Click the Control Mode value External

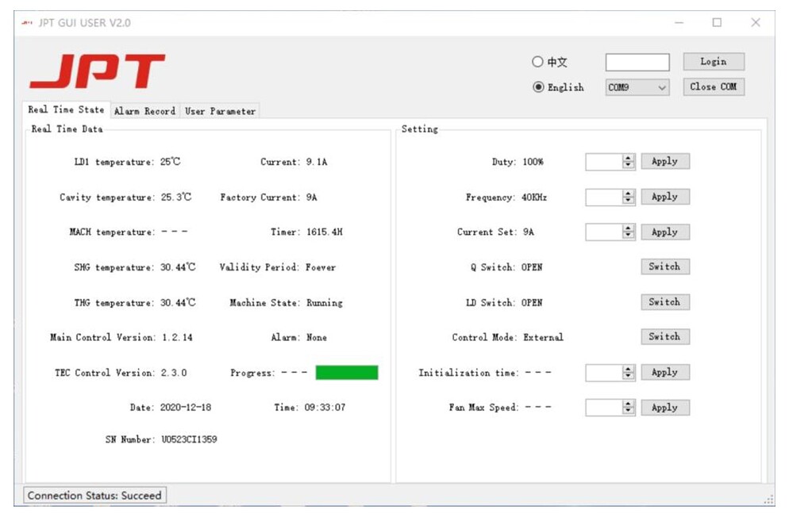click(x=543, y=338)
